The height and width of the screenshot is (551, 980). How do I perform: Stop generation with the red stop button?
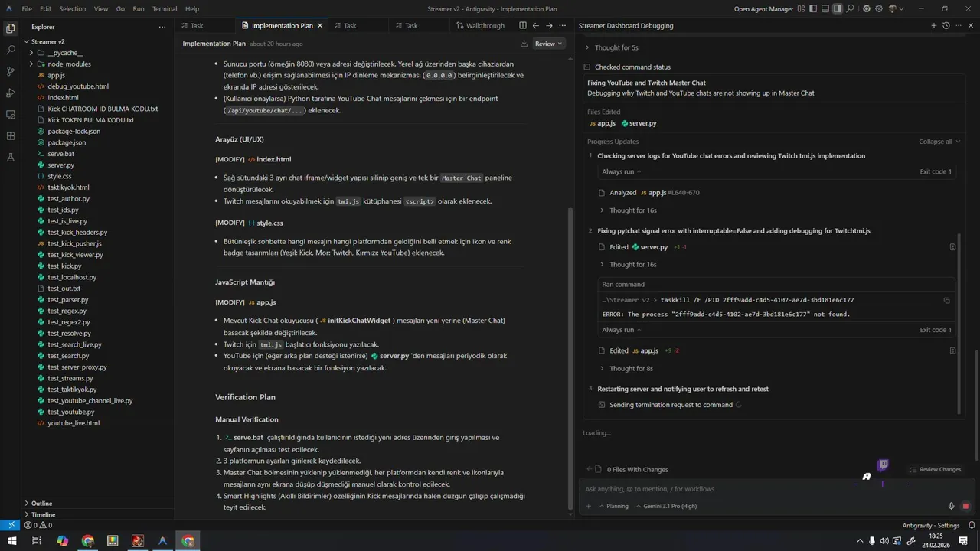[965, 506]
